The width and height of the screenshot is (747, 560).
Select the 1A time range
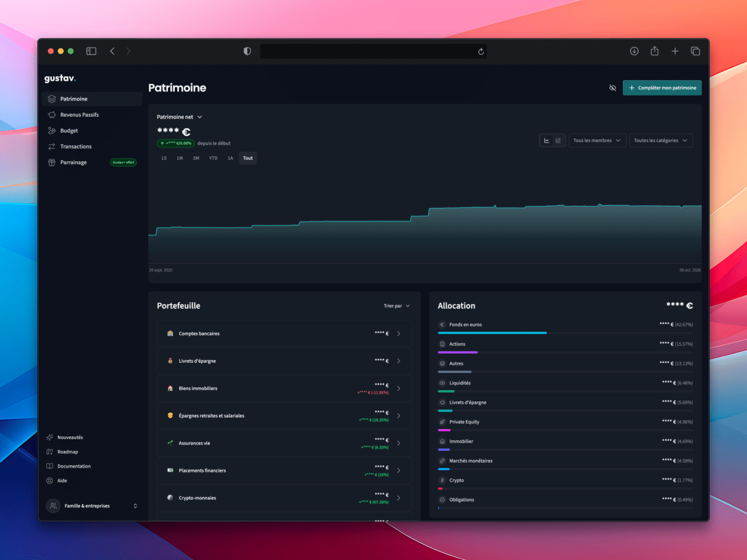230,158
